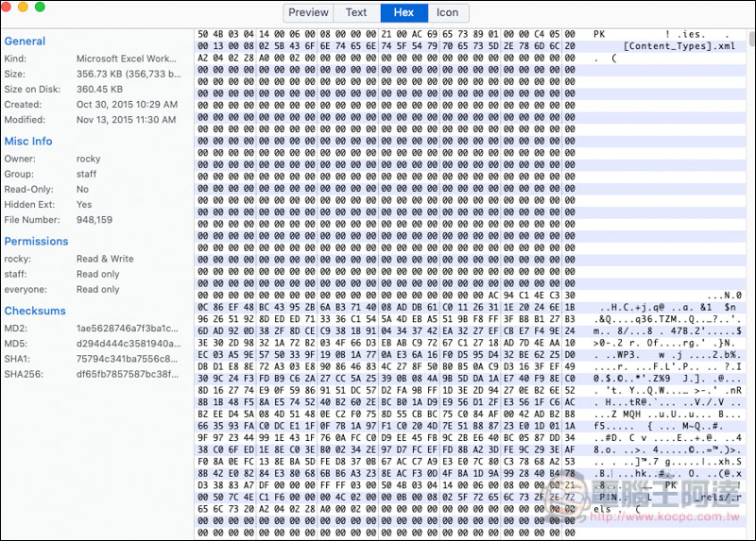Click hex row starting DB D1 E8 8E
The image size is (756, 541).
[387, 366]
